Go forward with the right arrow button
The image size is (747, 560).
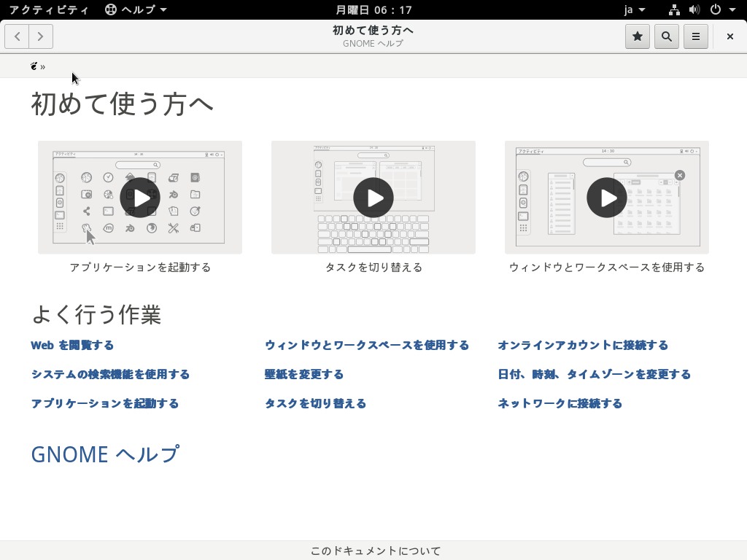coord(41,36)
